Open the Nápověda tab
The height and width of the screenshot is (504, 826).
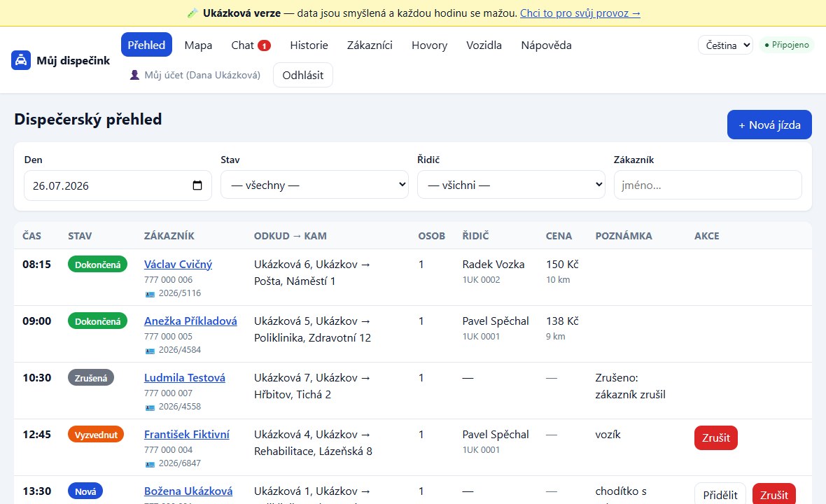(x=546, y=45)
